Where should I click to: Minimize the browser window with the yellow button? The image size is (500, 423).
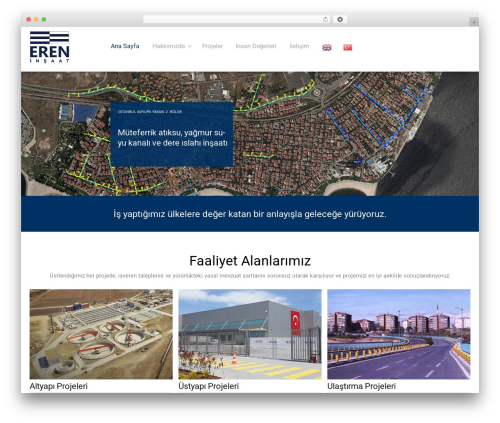pos(36,19)
